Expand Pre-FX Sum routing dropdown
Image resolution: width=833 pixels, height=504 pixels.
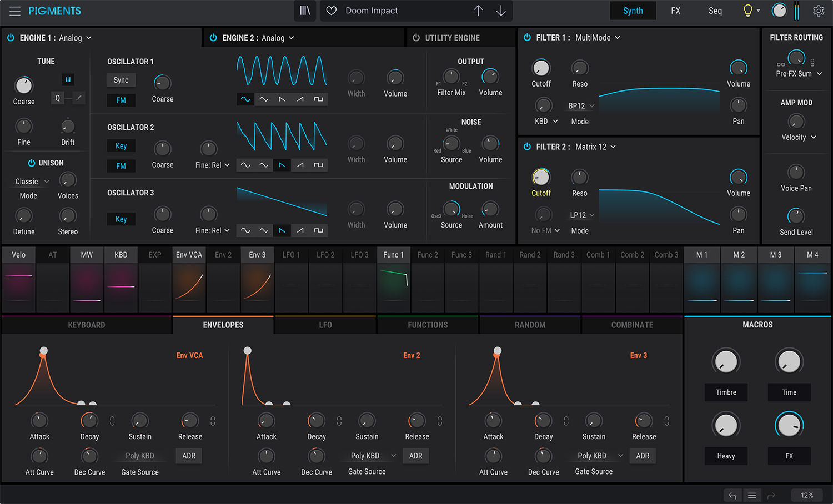(x=799, y=74)
